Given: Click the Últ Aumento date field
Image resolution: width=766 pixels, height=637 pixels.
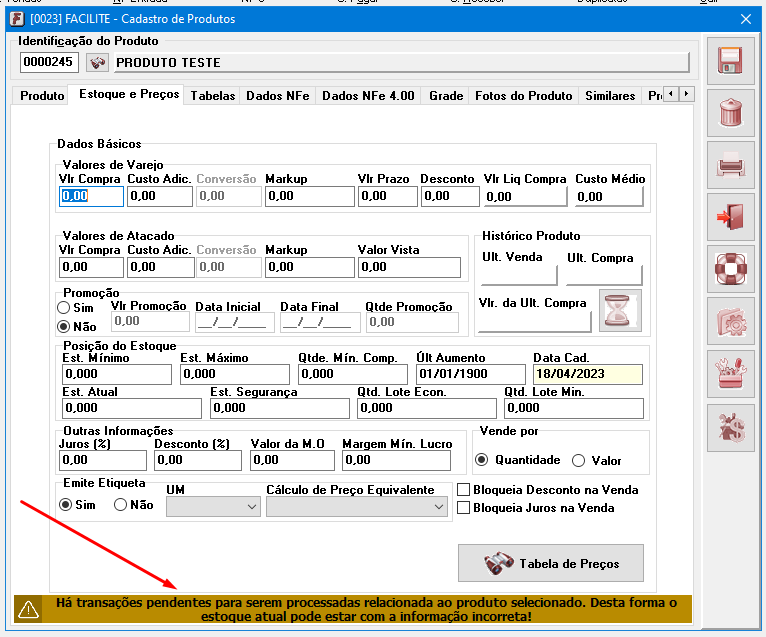Looking at the screenshot, I should 471,374.
